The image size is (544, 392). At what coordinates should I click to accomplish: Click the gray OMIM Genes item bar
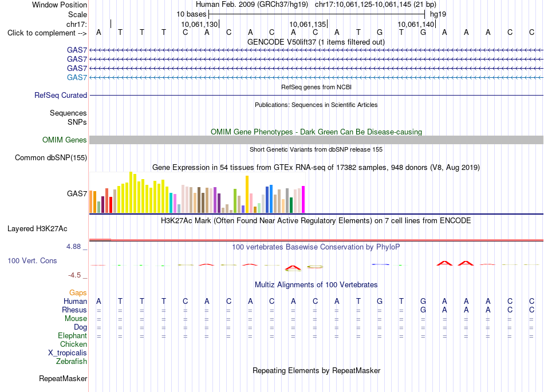(x=316, y=140)
